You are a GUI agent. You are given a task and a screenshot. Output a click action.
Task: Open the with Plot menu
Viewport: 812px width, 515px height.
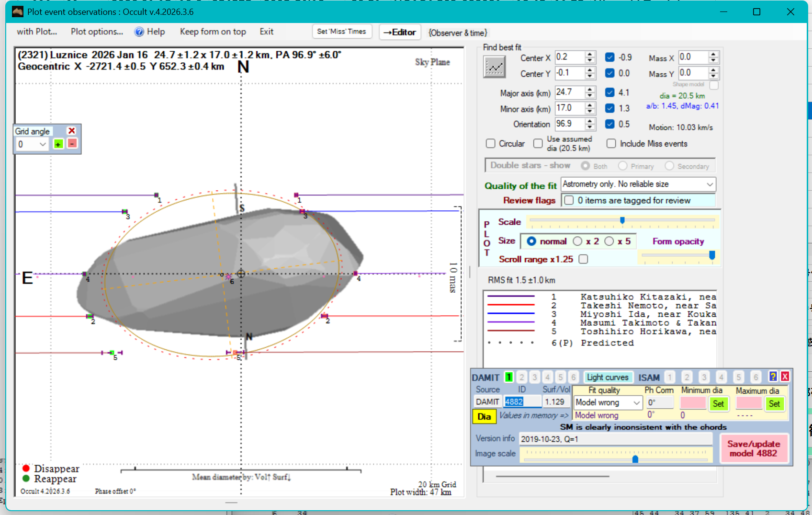37,32
